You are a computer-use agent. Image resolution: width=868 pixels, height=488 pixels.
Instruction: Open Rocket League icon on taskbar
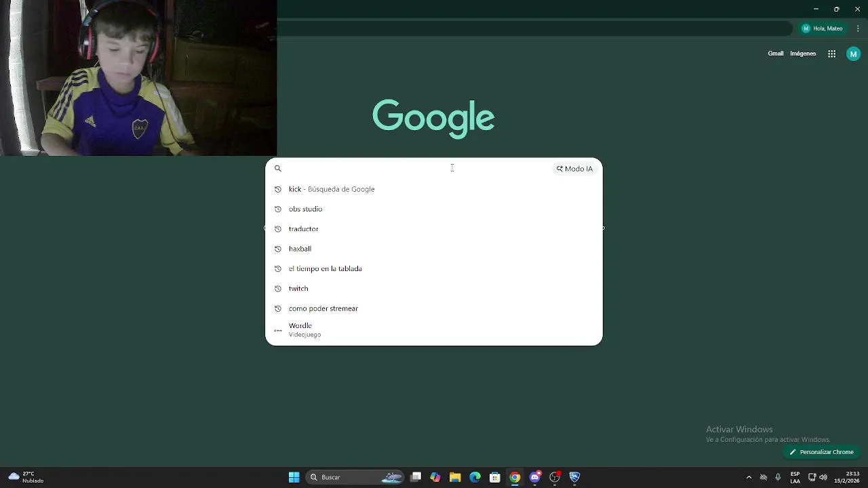[574, 477]
